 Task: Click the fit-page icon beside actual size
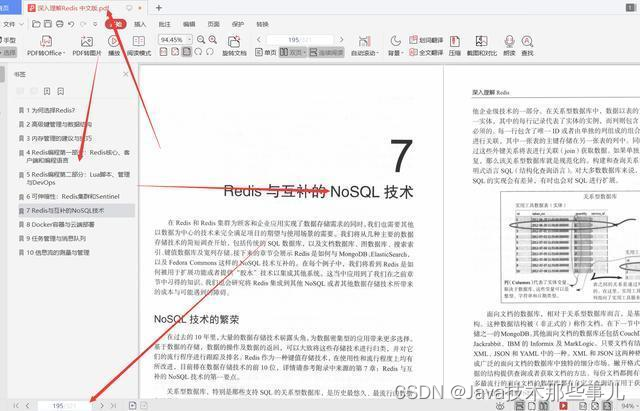(x=175, y=52)
